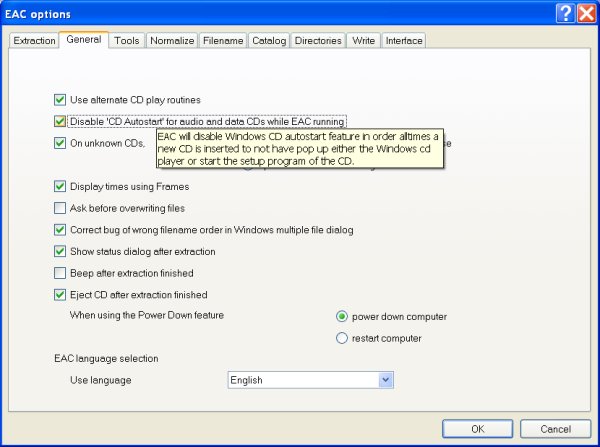Click the 'EAC language selection' heading
Viewport: 600px width, 447px height.
[106, 359]
